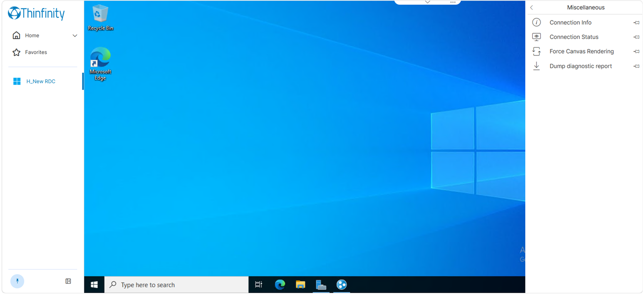Screen dimensions: 644x294
Task: Pin the Connection Status item
Action: coord(636,37)
